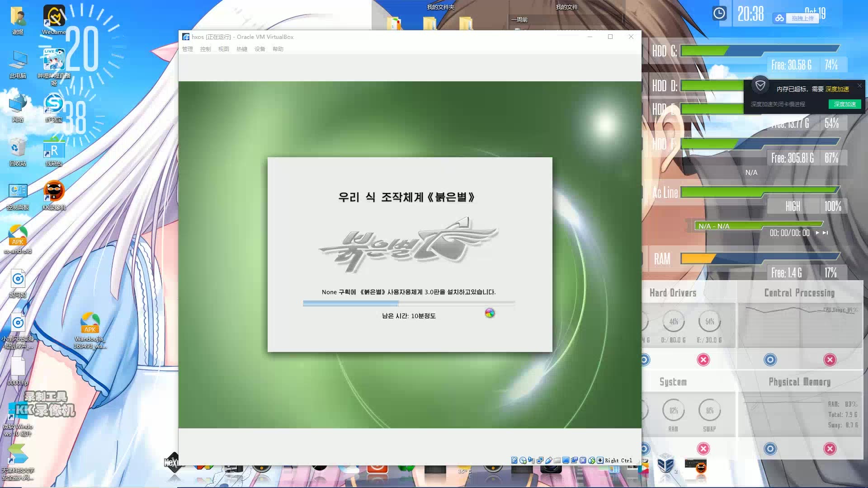Click the RAM usage bar widget

[x=759, y=258]
